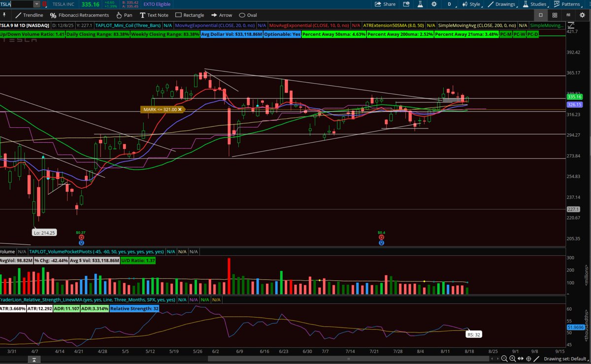Click MovAvgExponential (CLOSE, 20, 0, no) label
The height and width of the screenshot is (364, 591).
point(215,25)
